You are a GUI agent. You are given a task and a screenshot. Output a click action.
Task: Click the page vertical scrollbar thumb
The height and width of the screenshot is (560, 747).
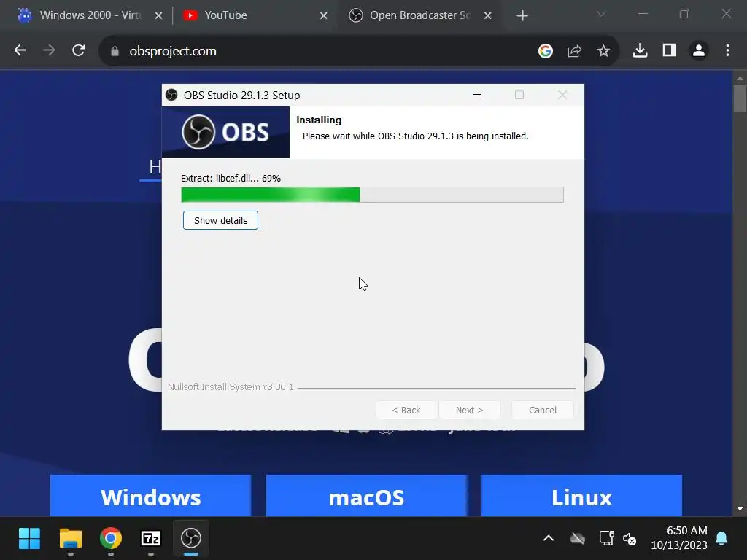pyautogui.click(x=740, y=98)
